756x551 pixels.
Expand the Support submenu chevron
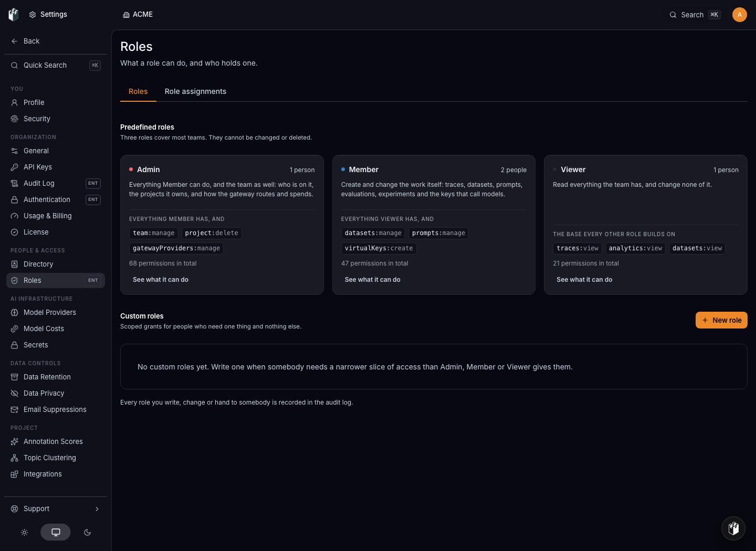(x=97, y=508)
